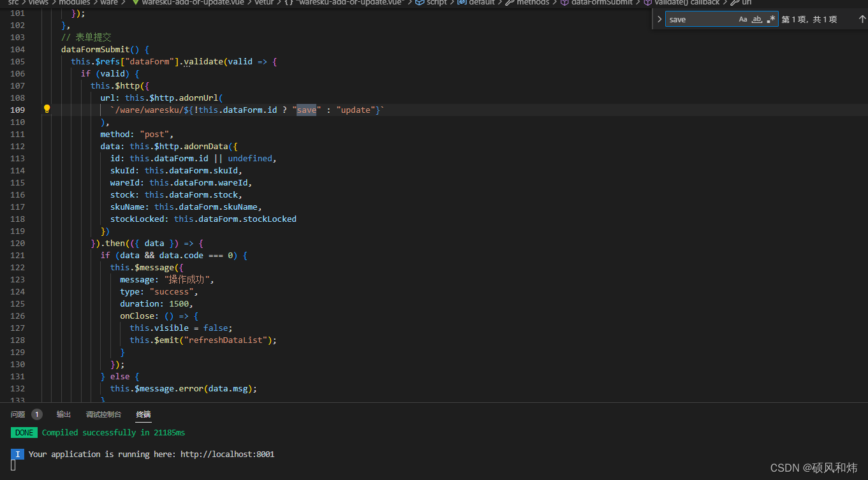
Task: Click the comment "// 表单提交" on line 103
Action: tap(86, 37)
